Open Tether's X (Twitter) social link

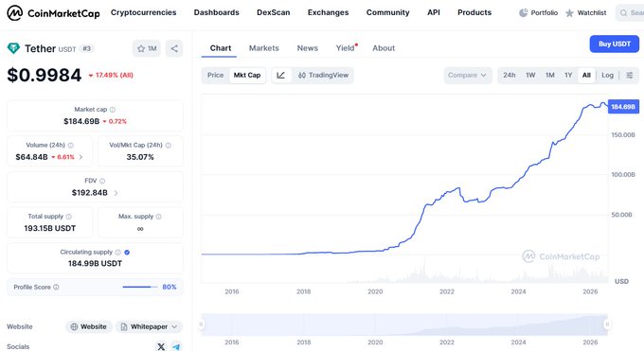161,346
